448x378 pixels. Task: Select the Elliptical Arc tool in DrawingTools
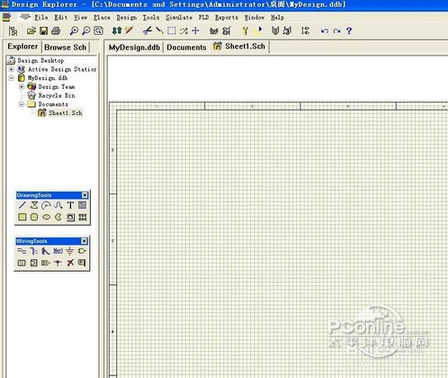pyautogui.click(x=46, y=205)
